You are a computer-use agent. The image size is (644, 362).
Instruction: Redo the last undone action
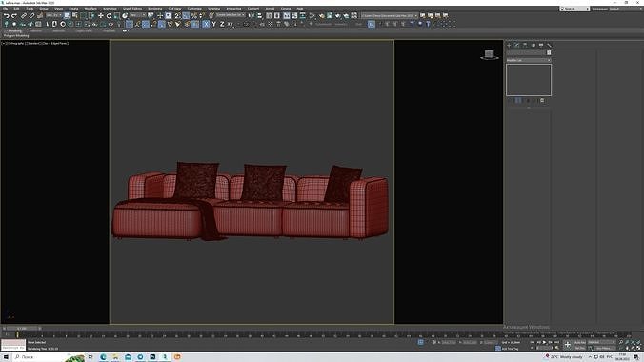click(14, 15)
